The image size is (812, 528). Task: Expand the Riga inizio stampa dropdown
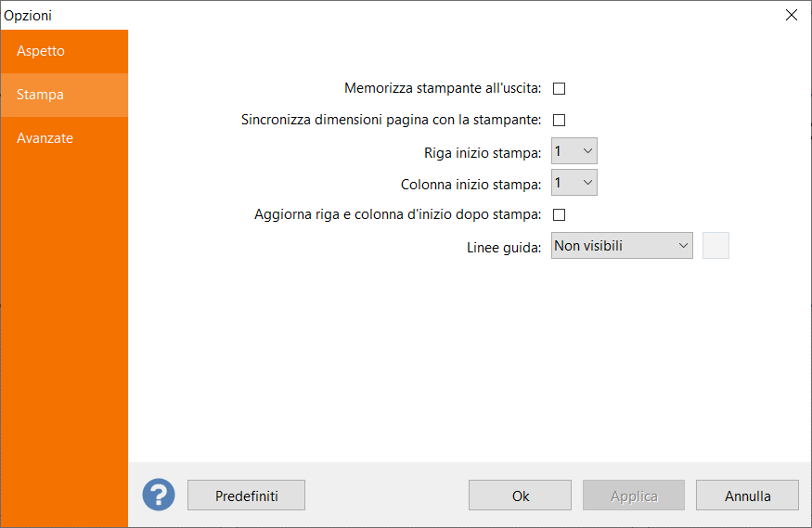pos(574,151)
